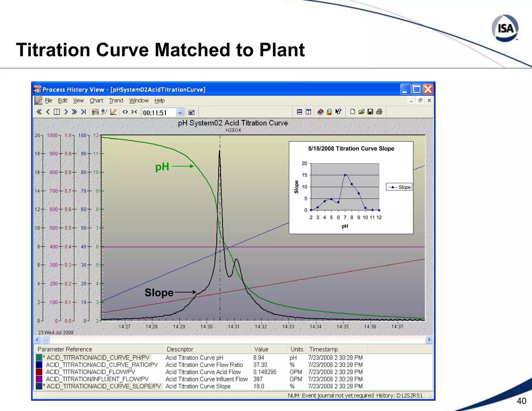The image size is (532, 411).
Task: Click the Open folder icon
Action: click(x=362, y=112)
